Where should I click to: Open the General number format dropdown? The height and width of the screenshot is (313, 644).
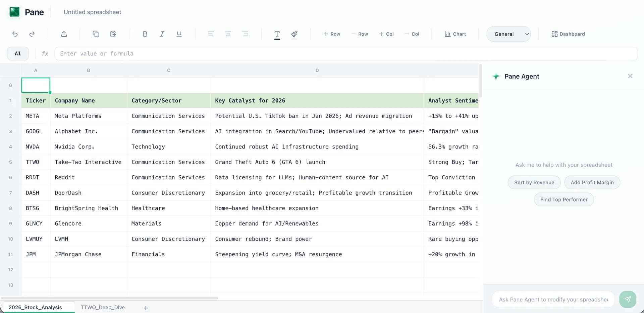point(508,34)
